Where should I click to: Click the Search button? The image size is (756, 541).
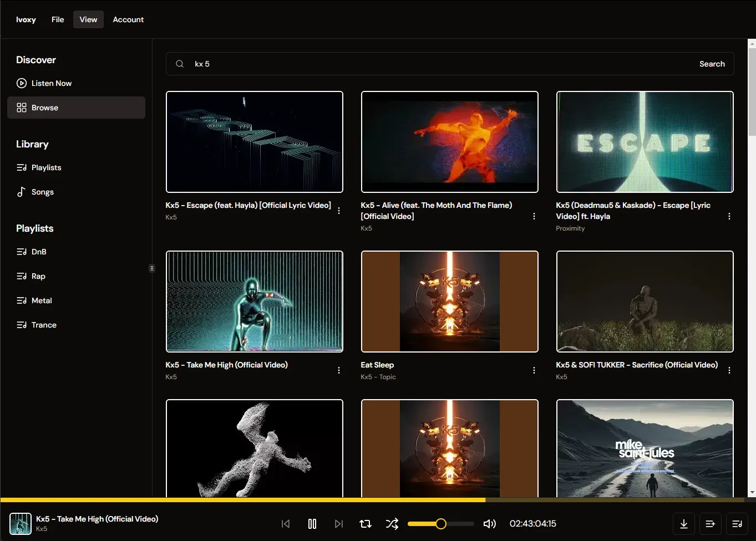pyautogui.click(x=712, y=64)
